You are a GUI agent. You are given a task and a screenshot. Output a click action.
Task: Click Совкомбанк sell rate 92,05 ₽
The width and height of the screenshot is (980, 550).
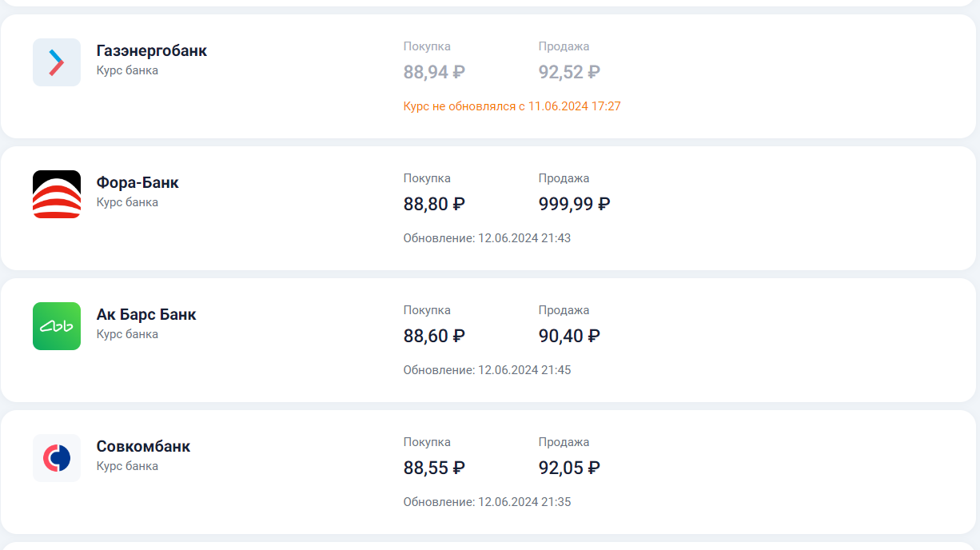tap(569, 468)
